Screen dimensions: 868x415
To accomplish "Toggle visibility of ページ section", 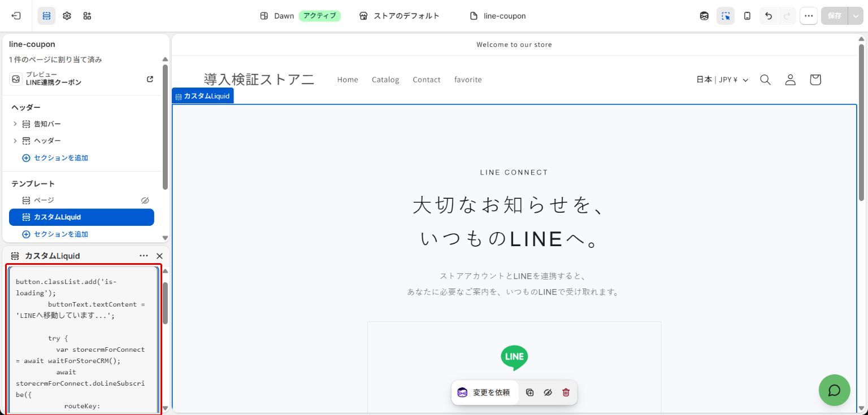I will coord(145,200).
